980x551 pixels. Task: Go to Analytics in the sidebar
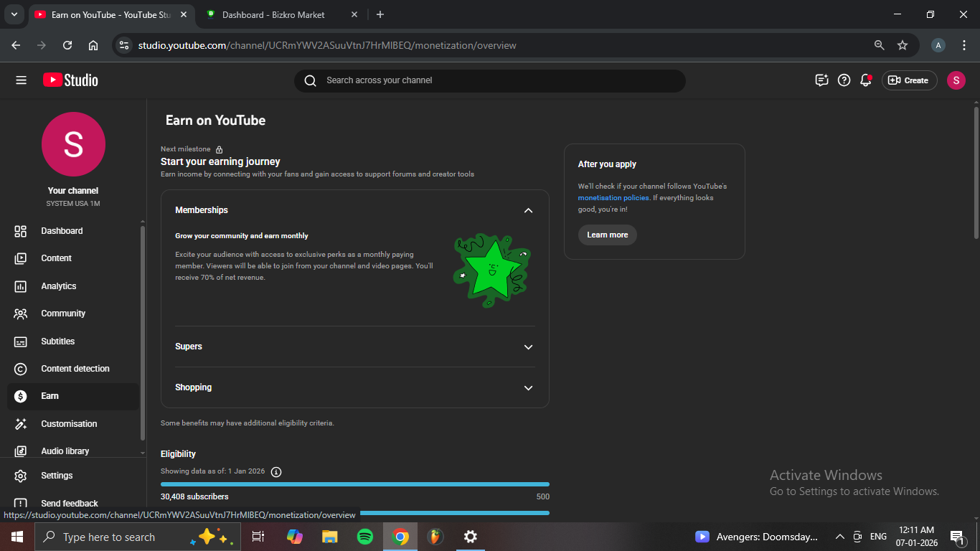[x=59, y=286]
